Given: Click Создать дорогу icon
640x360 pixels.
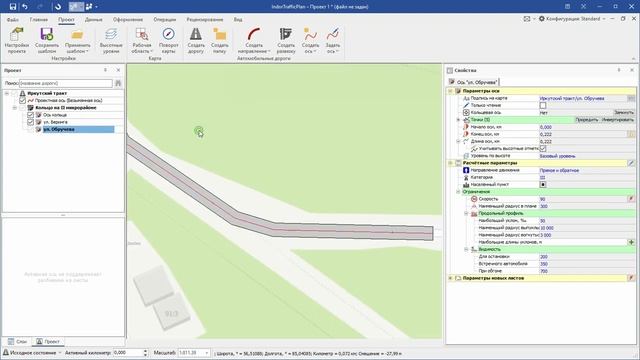Looking at the screenshot, I should click(196, 40).
